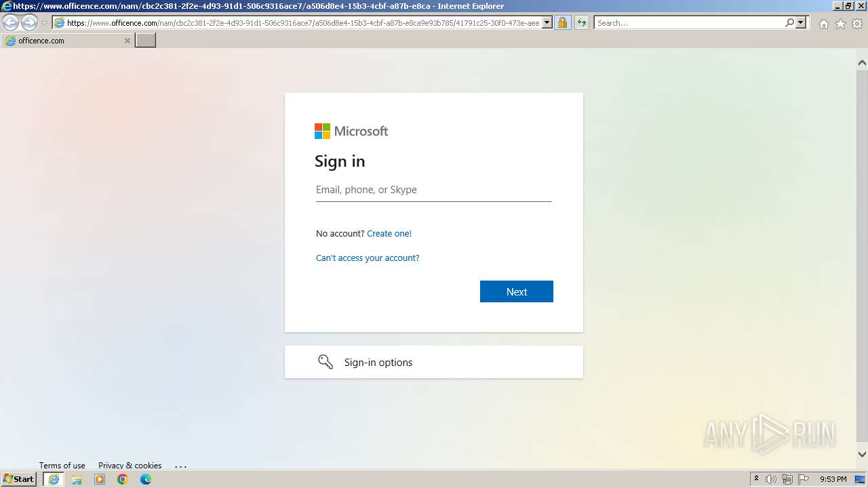The image size is (868, 488).
Task: Click the browser Search box
Action: point(688,23)
